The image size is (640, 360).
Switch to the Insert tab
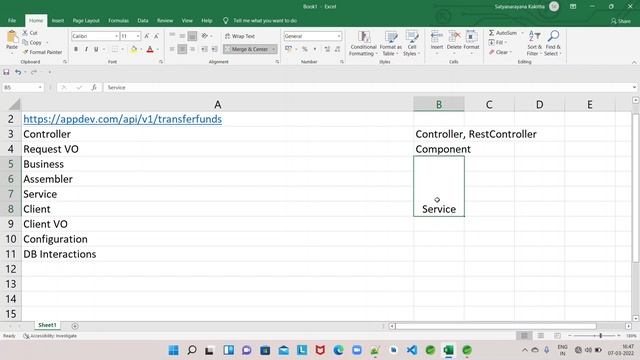click(58, 20)
